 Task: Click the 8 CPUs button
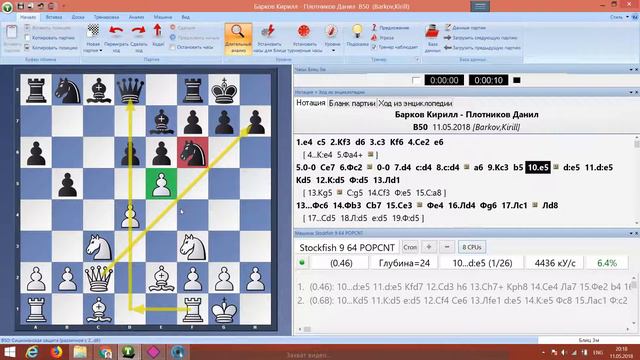point(472,247)
